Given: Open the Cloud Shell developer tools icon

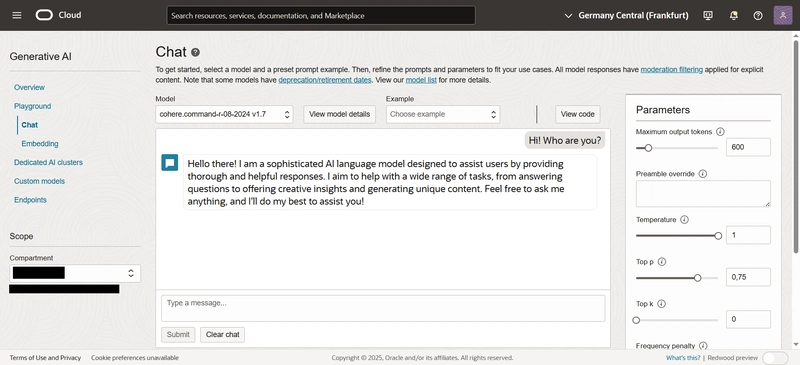Looking at the screenshot, I should pyautogui.click(x=708, y=15).
